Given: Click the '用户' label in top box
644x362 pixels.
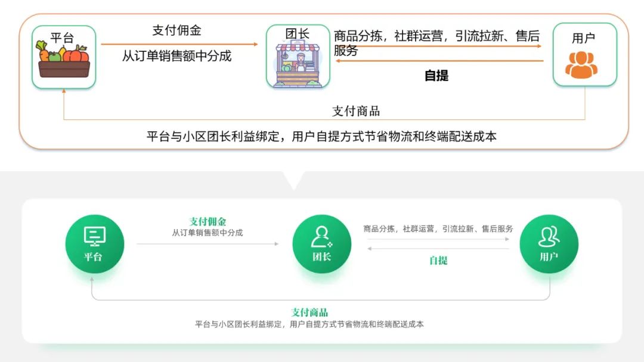Looking at the screenshot, I should pos(583,38).
